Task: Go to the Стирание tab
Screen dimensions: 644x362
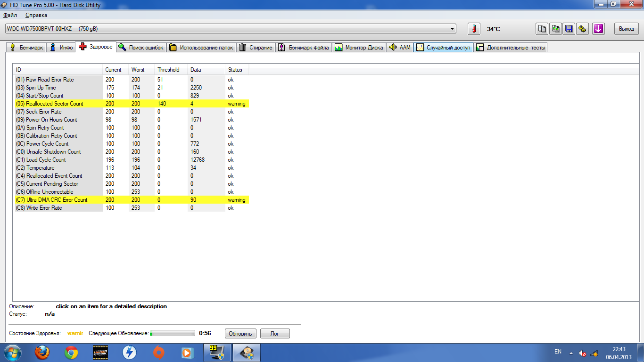Action: click(256, 48)
